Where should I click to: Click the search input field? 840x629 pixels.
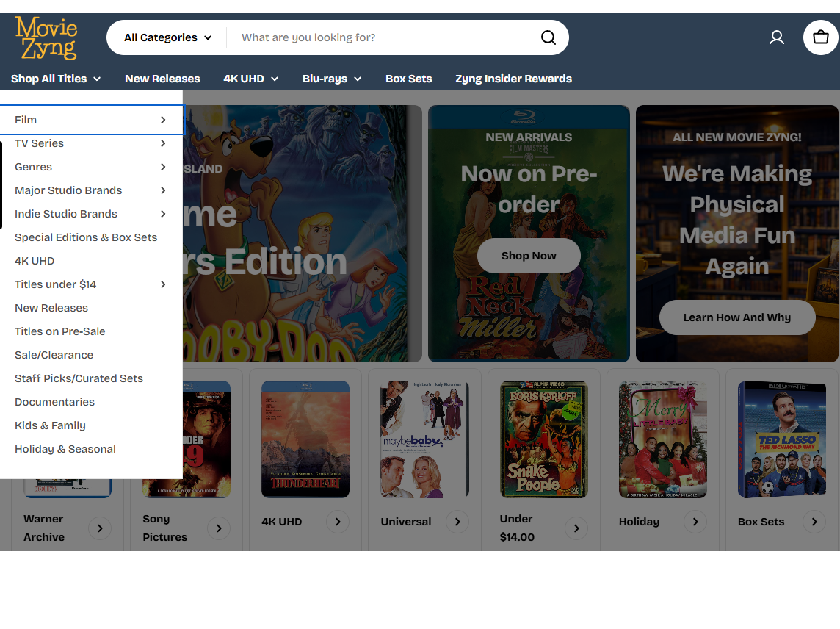point(382,37)
